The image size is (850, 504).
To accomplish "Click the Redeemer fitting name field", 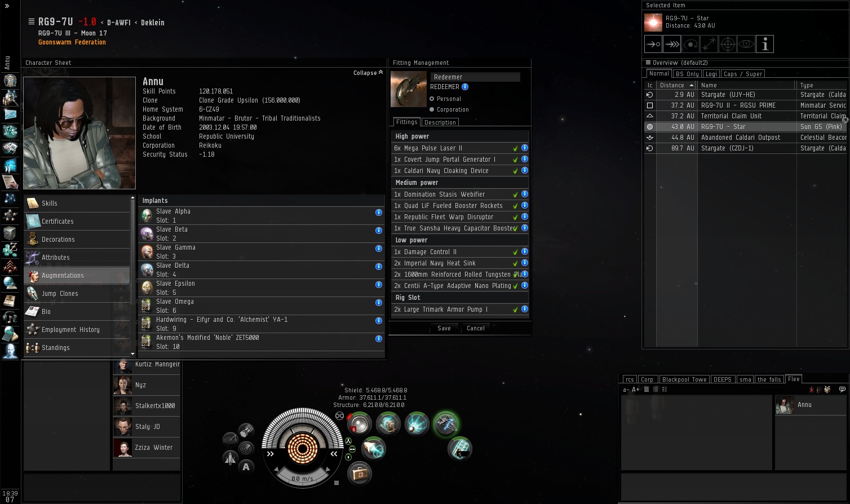I will pyautogui.click(x=475, y=77).
